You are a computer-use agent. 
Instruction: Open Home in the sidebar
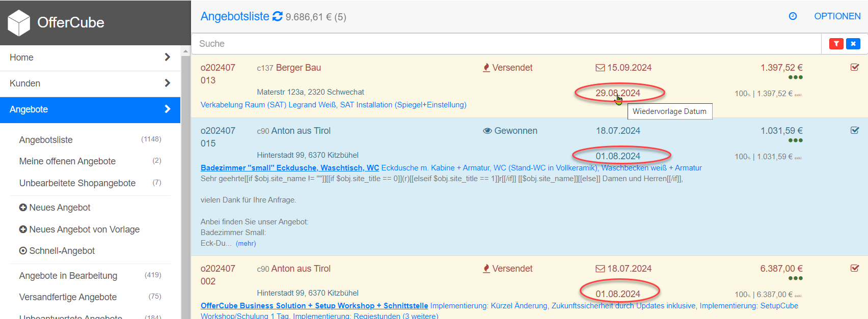click(x=90, y=57)
